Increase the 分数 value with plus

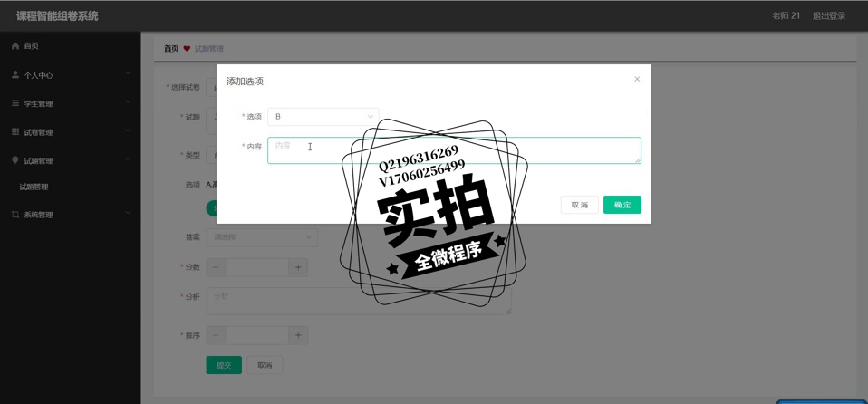[x=298, y=267]
